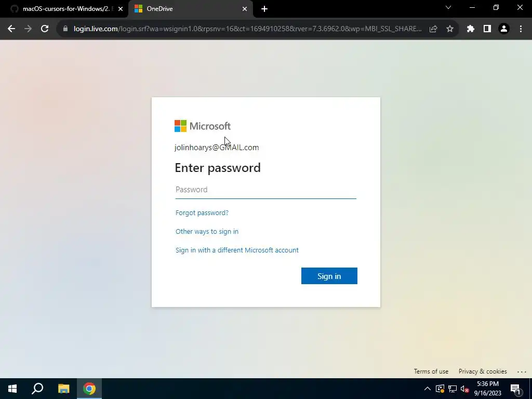Show hidden system tray icons
Viewport: 532px width, 399px height.
tap(428, 389)
